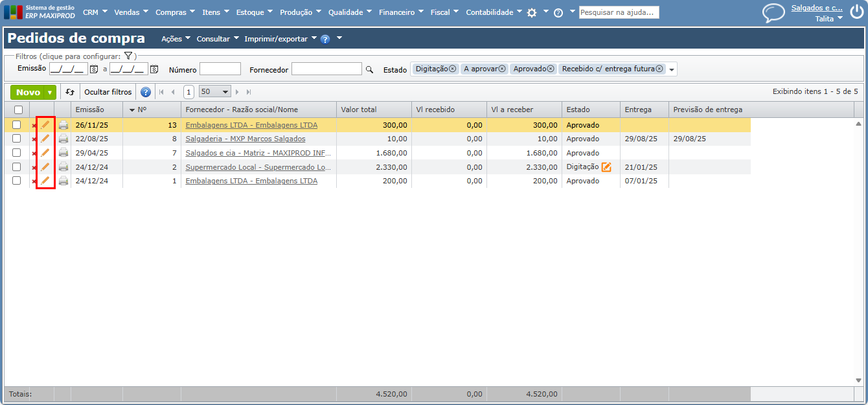Click the logout power icon

point(856,12)
